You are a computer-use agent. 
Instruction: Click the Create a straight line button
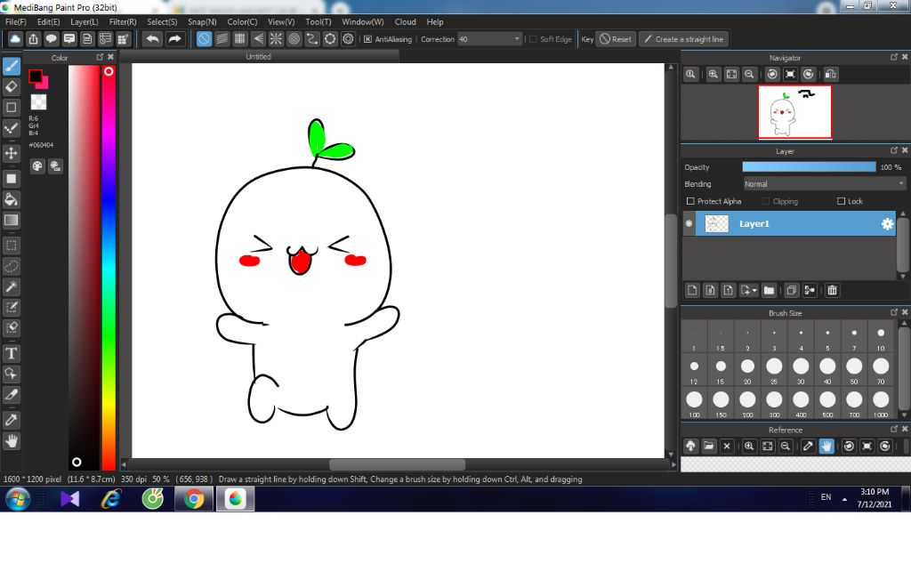tap(683, 39)
